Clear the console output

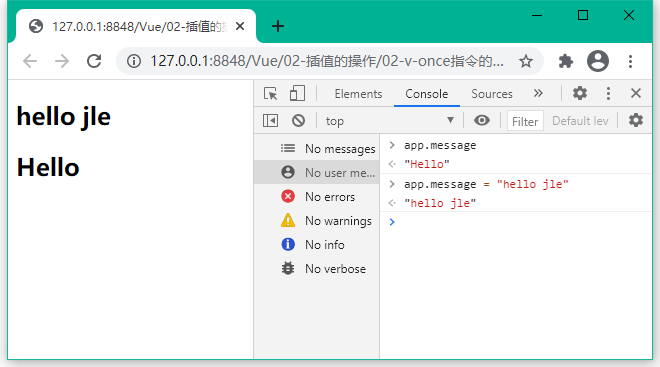tap(298, 121)
